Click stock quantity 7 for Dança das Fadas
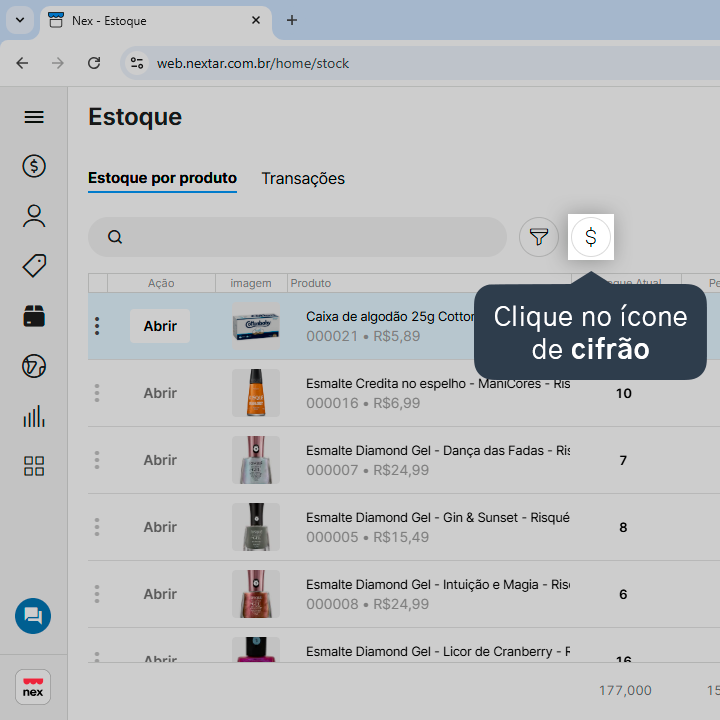 pos(623,461)
